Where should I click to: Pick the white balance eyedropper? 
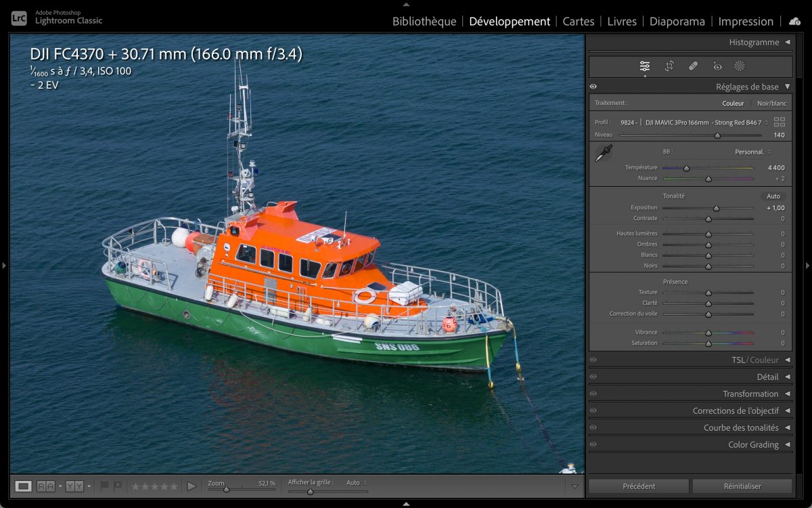[x=603, y=153]
